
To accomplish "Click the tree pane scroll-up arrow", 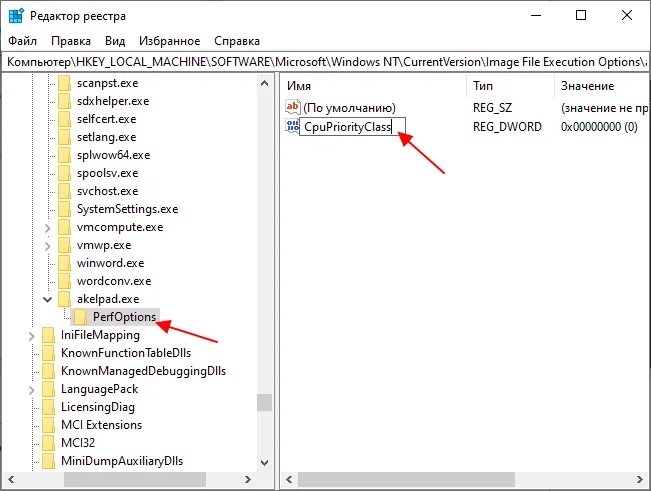I will (x=264, y=83).
